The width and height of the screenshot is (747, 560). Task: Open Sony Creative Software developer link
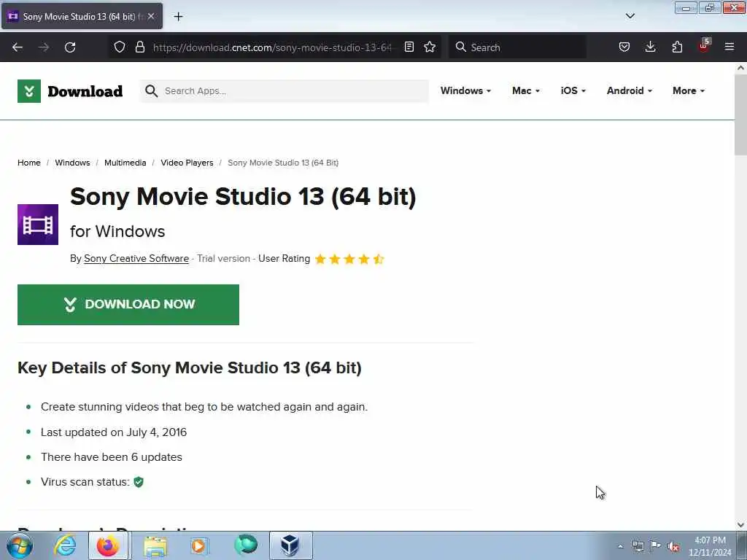[x=136, y=258]
